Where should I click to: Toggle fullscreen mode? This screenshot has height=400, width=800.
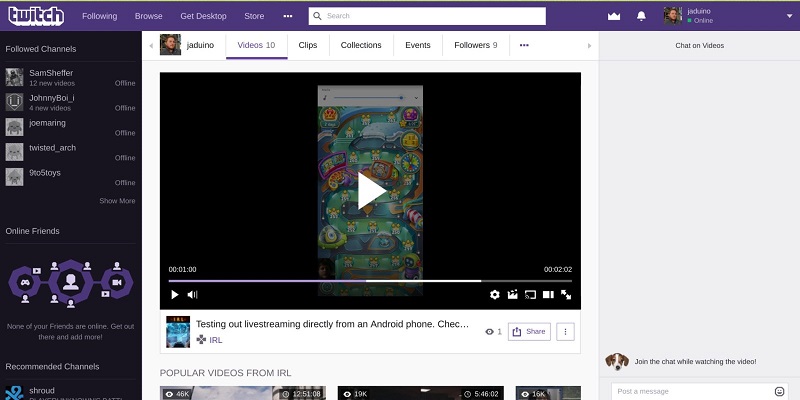[x=566, y=294]
